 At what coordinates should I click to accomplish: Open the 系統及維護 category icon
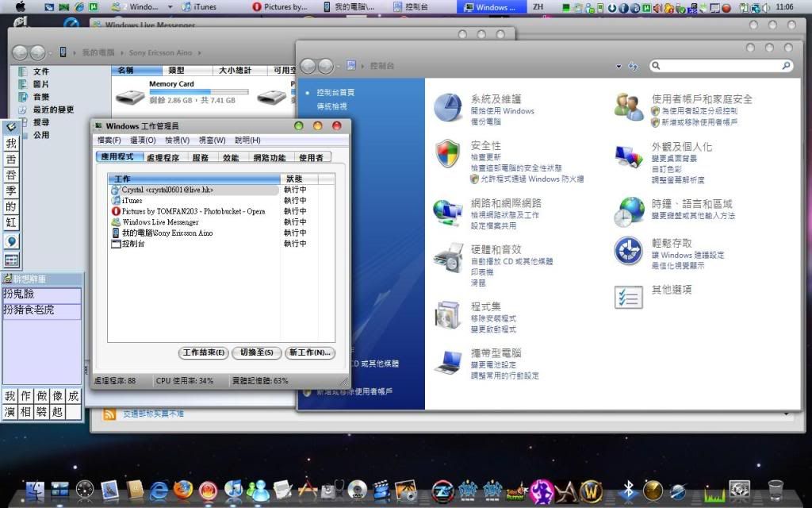click(x=447, y=107)
